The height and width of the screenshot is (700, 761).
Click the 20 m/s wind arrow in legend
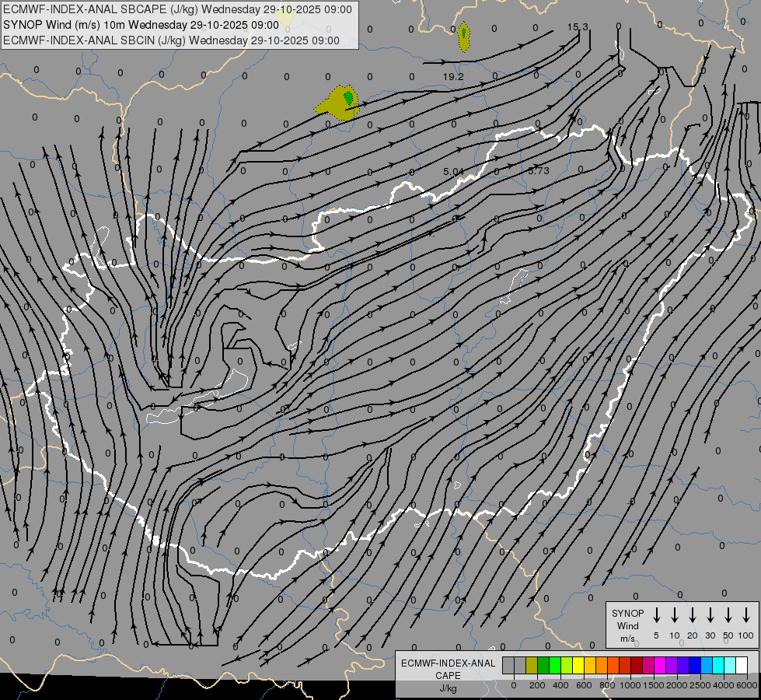693,615
